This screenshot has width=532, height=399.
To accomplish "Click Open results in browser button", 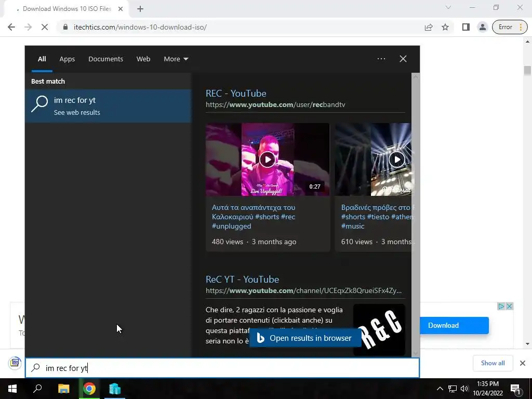I will [305, 338].
